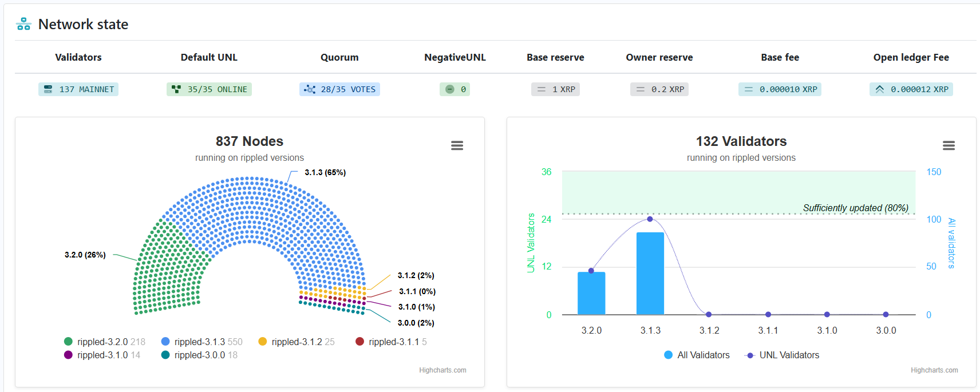Click the 3.1.1 (0%) data label
This screenshot has height=392, width=980.
coord(417,291)
